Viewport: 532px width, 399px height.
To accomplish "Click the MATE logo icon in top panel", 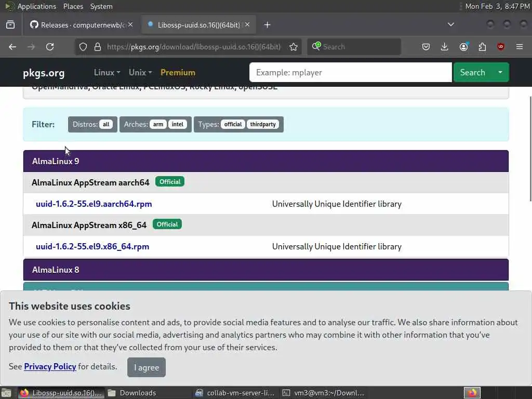I will click(9, 6).
